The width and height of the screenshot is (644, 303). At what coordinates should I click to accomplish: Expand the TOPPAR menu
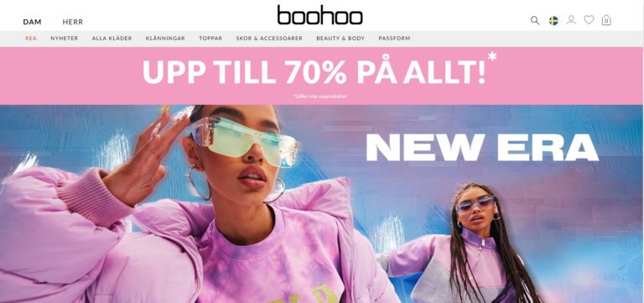tap(210, 39)
